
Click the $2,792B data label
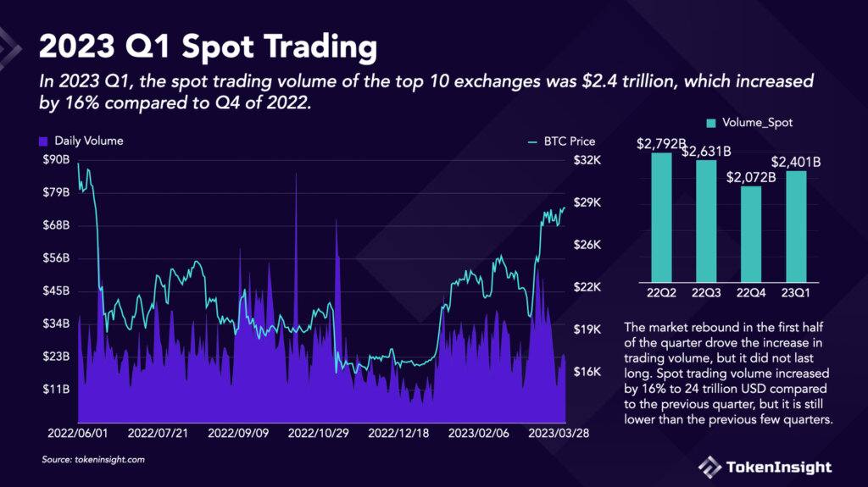pos(661,144)
